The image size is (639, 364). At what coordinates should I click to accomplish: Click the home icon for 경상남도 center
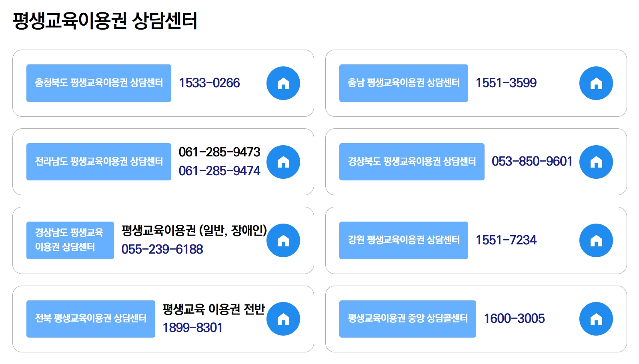(x=283, y=240)
